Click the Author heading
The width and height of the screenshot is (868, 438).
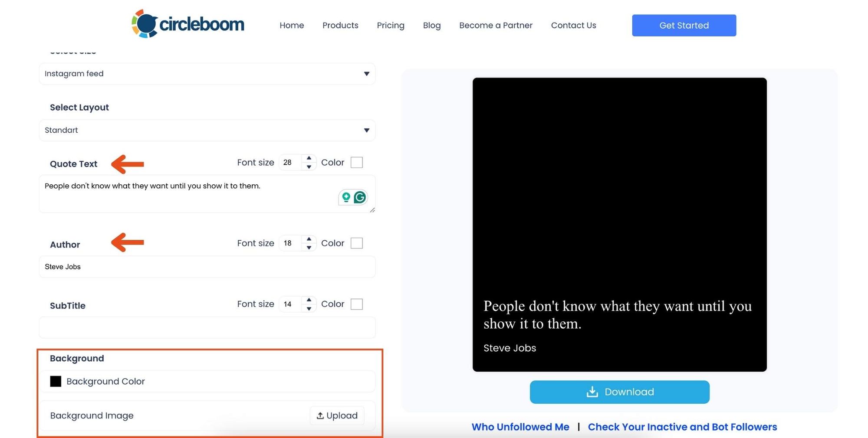point(65,245)
